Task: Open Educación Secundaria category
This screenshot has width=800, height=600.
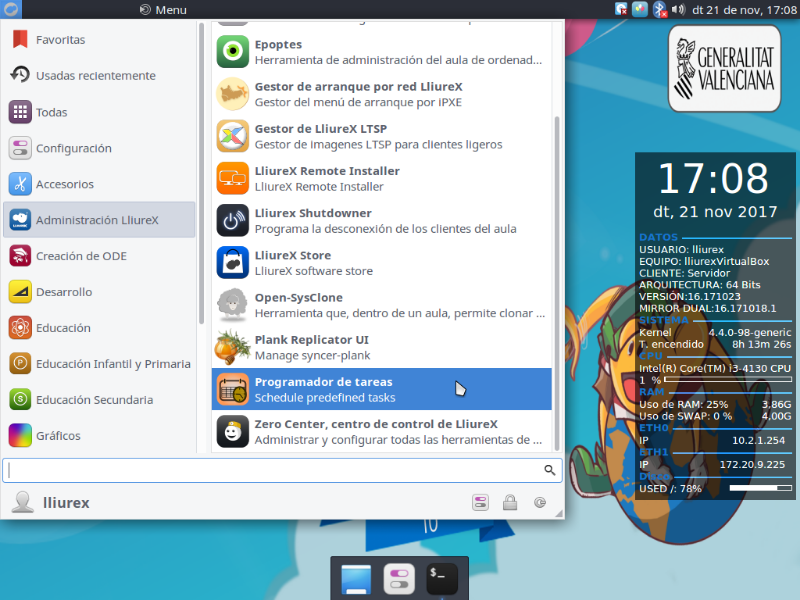Action: tap(99, 399)
